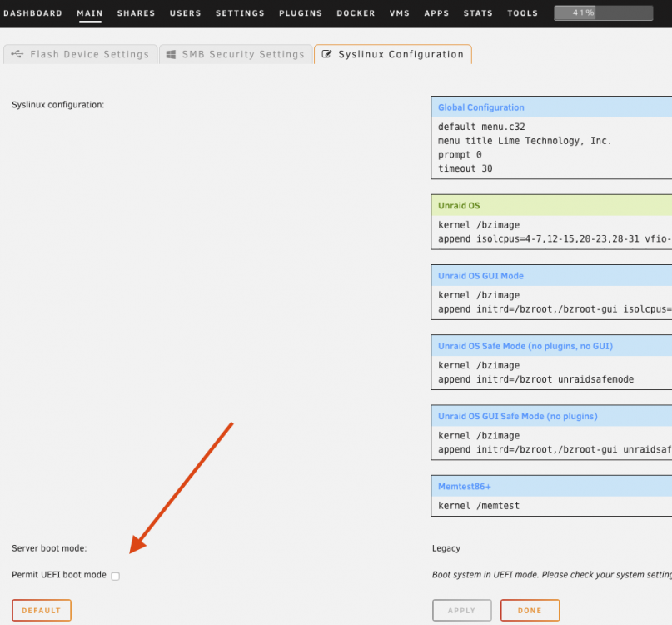Image resolution: width=672 pixels, height=625 pixels.
Task: Click the Done button
Action: [530, 610]
